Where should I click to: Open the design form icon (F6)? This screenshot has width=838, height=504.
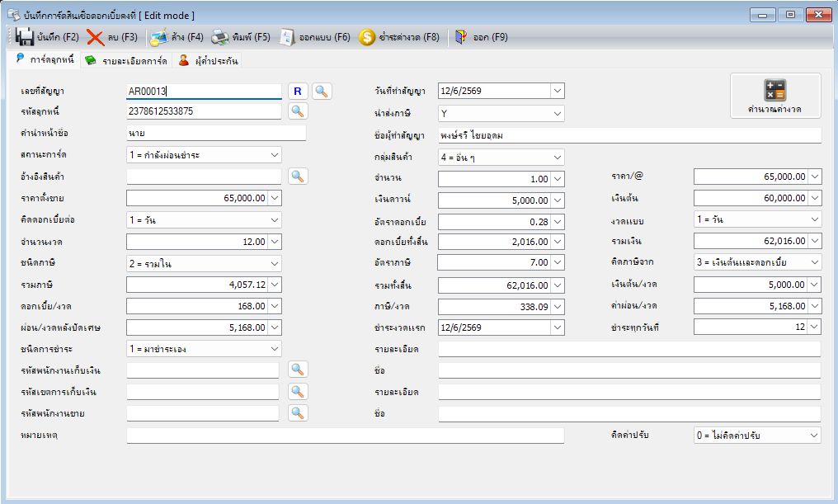pyautogui.click(x=287, y=37)
